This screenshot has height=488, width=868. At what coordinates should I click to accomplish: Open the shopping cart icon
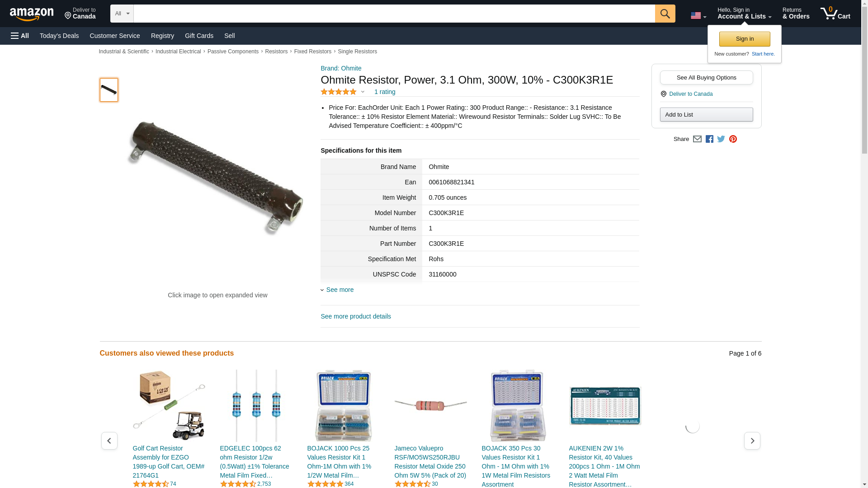[x=835, y=14]
